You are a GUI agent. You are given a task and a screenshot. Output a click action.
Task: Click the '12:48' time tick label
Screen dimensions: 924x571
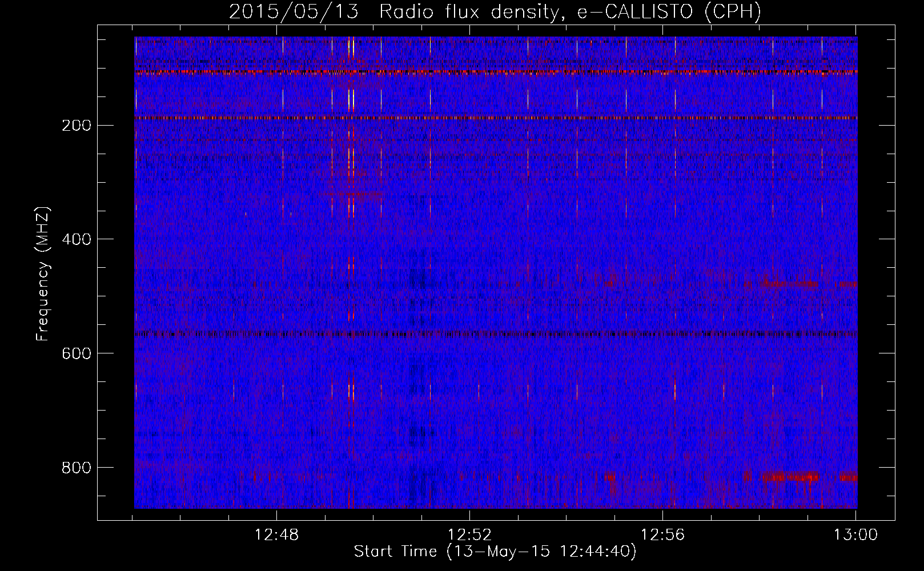277,535
